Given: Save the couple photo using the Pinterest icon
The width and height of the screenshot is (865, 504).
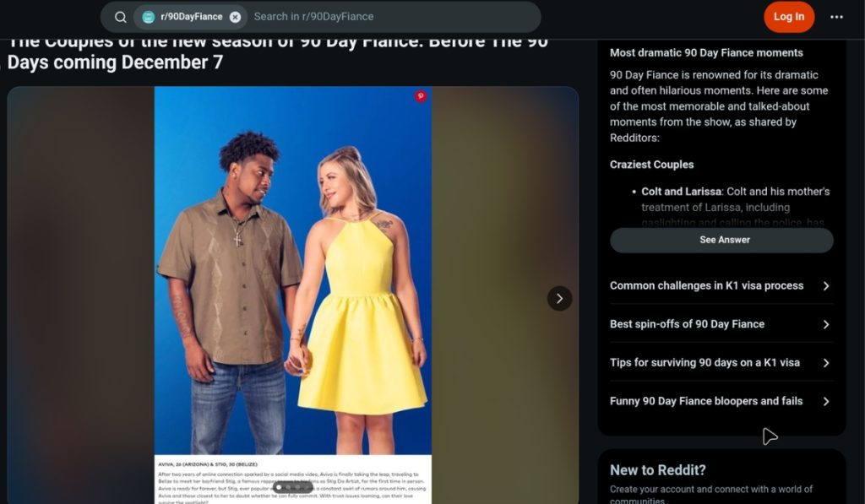Looking at the screenshot, I should point(420,97).
